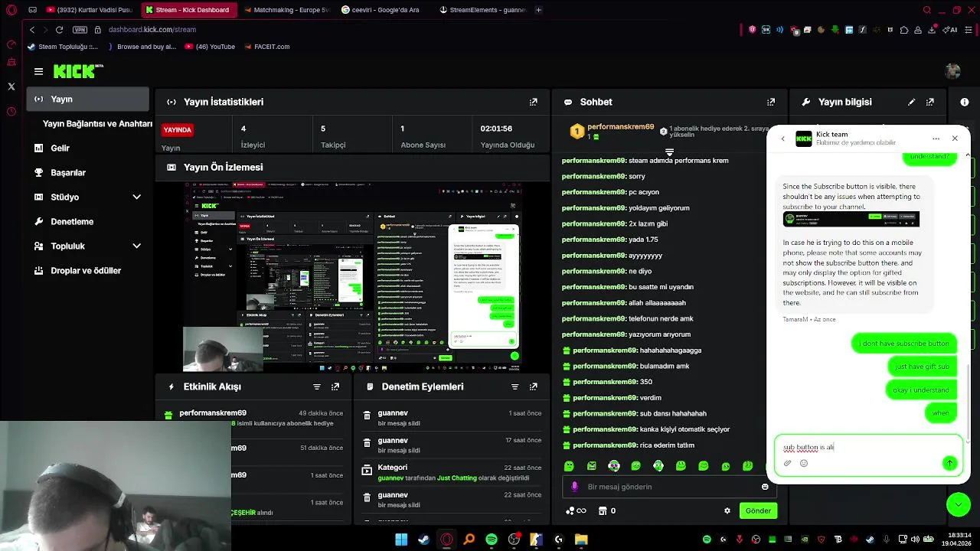Open profile avatar at top right of dashboard
Image resolution: width=980 pixels, height=551 pixels.
[x=952, y=71]
